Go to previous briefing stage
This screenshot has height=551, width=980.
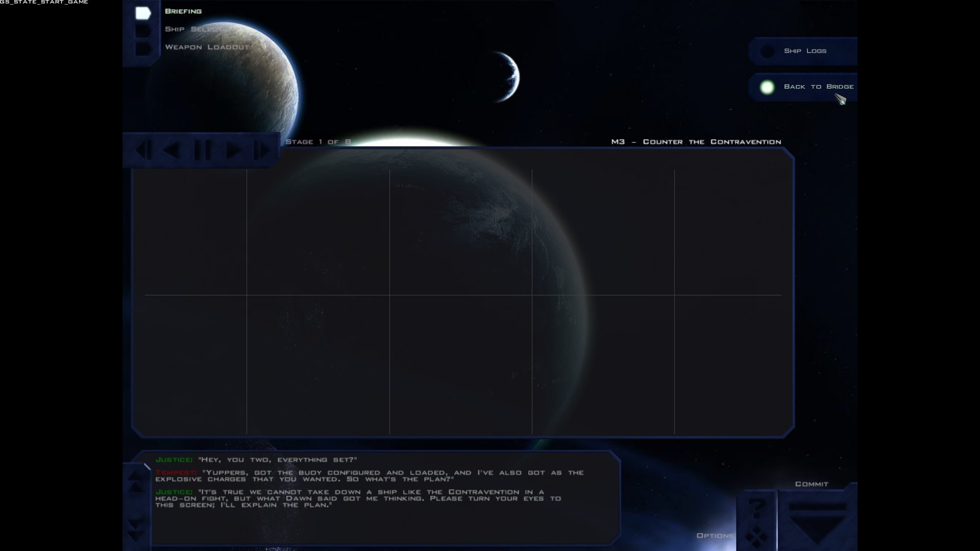coord(171,151)
